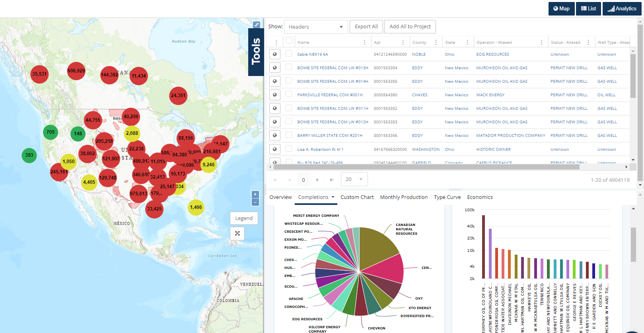
Task: Click the Export All button
Action: (366, 27)
